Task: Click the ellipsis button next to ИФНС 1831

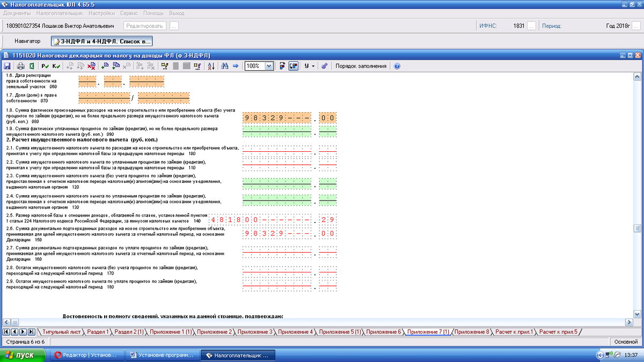Action: (x=531, y=25)
